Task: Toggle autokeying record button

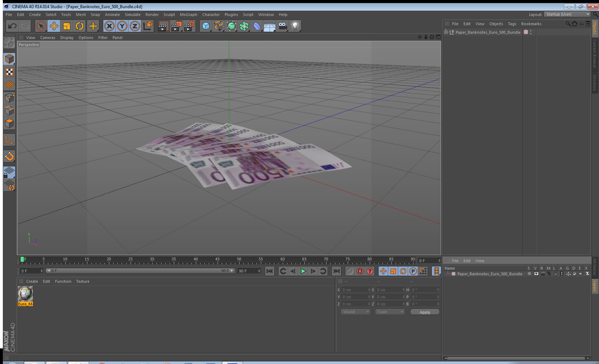Action: click(x=360, y=271)
